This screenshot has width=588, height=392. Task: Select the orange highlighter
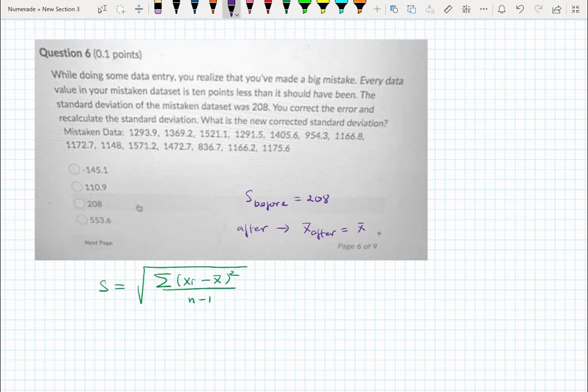pos(359,7)
